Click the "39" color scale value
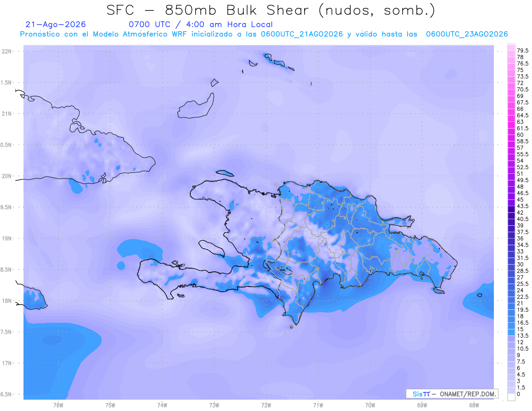532x411 pixels. tap(520, 225)
